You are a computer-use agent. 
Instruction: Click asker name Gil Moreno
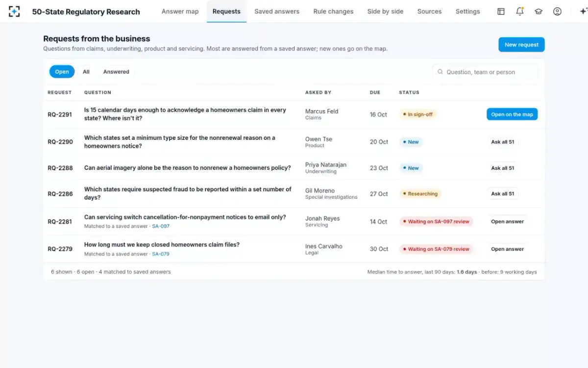click(x=320, y=190)
